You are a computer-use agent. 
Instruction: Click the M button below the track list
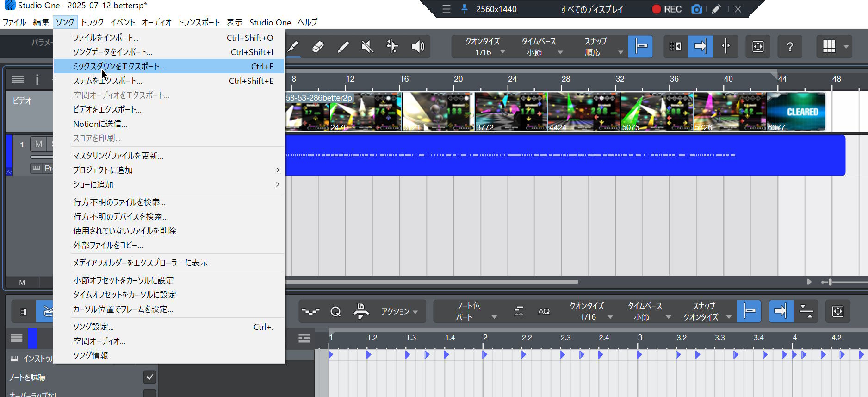[22, 282]
